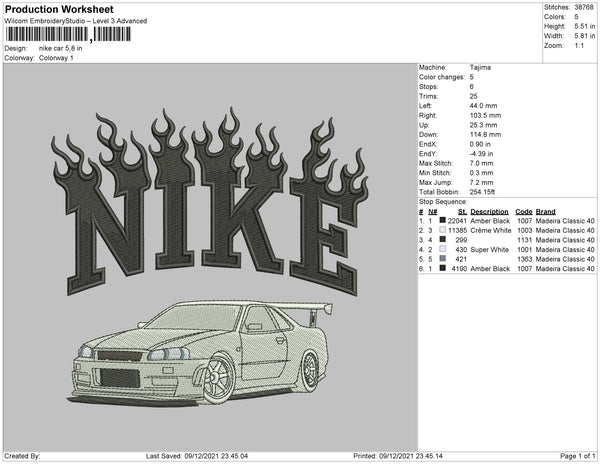Image resolution: width=600 pixels, height=464 pixels.
Task: Click 'Madeira Classic 40' in row 5
Action: click(x=565, y=259)
